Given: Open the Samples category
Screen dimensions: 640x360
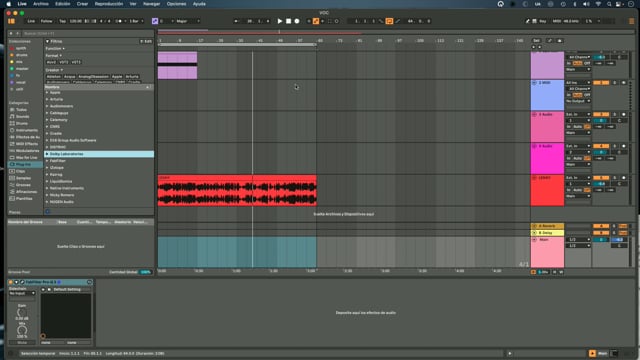Looking at the screenshot, I should pyautogui.click(x=23, y=178).
